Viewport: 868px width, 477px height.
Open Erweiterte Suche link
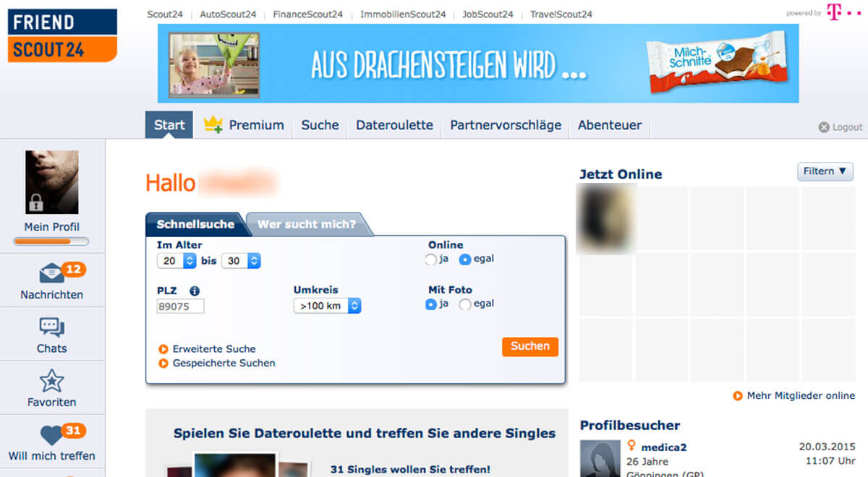[x=214, y=349]
